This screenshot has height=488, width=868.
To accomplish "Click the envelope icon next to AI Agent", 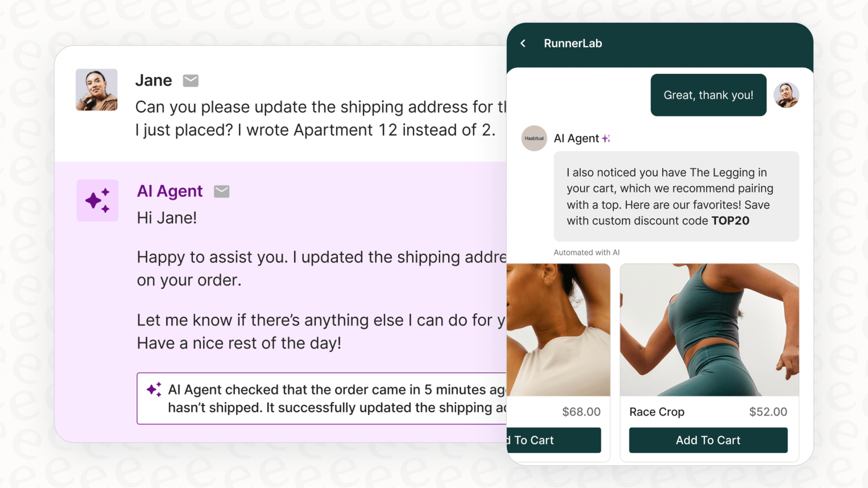I will click(222, 191).
